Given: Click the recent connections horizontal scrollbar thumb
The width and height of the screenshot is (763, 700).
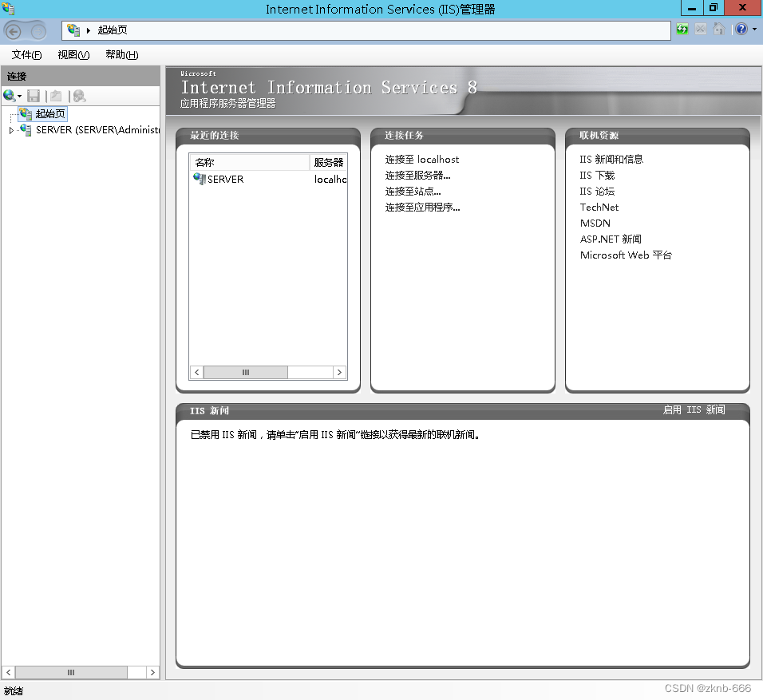Looking at the screenshot, I should coord(245,373).
